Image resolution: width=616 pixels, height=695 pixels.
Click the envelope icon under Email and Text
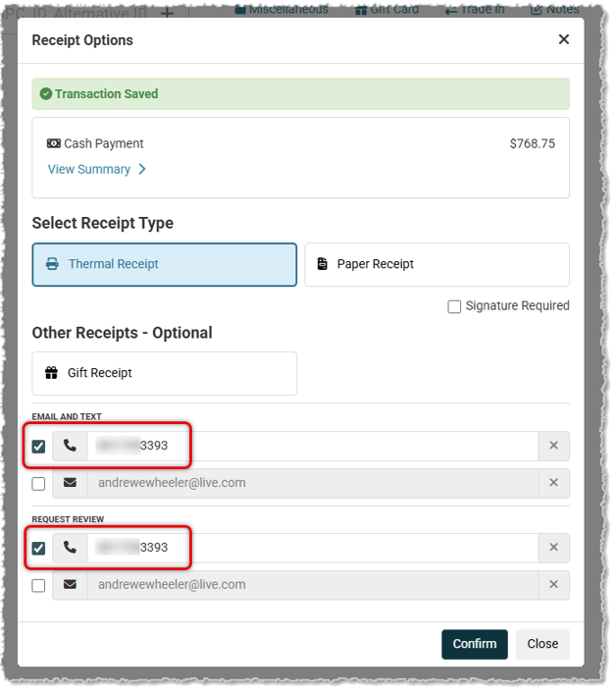pyautogui.click(x=70, y=483)
